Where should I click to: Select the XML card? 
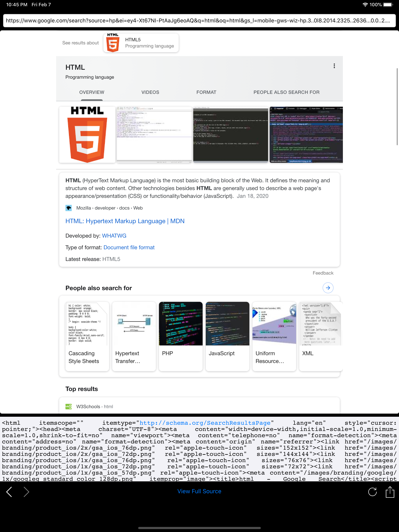[x=321, y=336]
